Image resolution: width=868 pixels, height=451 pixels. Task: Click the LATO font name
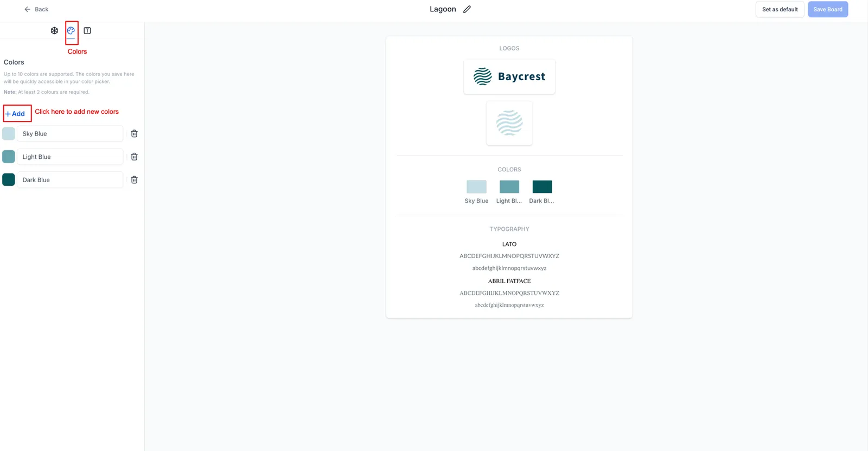[x=509, y=244]
